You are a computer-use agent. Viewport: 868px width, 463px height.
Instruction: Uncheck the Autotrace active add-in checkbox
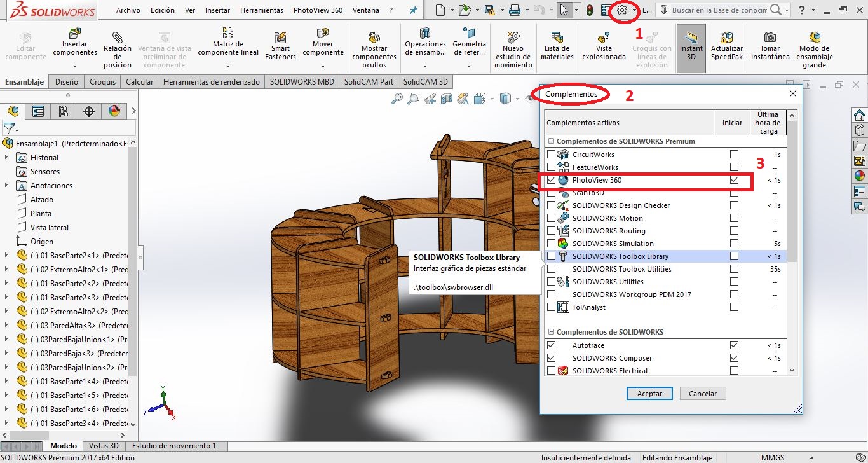tap(551, 345)
